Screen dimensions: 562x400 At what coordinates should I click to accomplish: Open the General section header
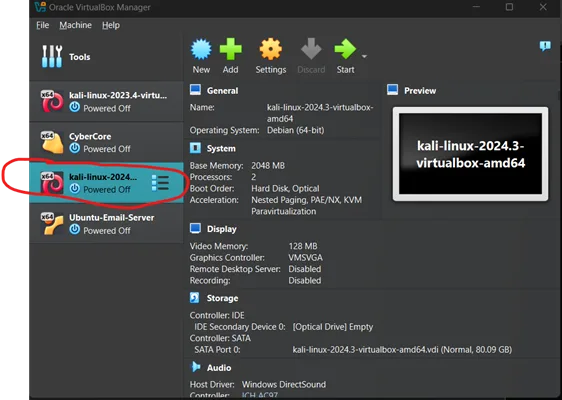tap(222, 91)
